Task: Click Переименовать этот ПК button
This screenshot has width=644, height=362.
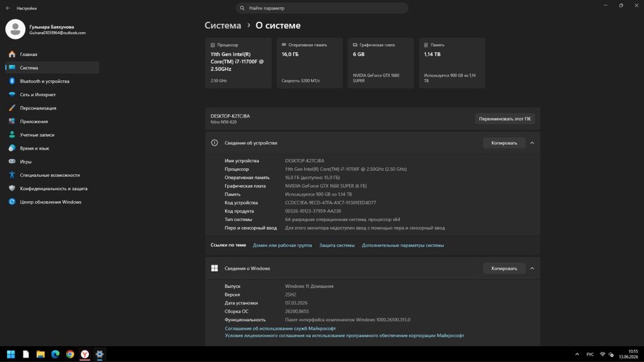Action: click(504, 119)
